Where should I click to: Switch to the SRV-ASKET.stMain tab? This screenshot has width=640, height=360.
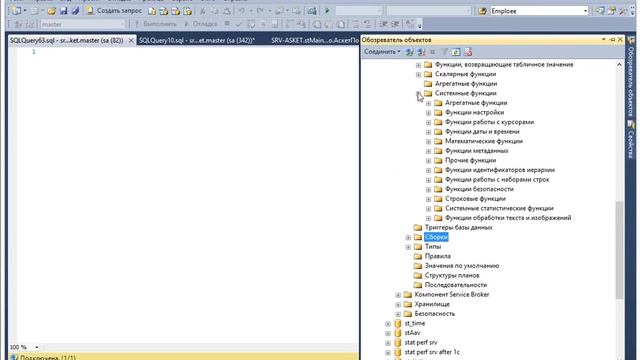[314, 40]
